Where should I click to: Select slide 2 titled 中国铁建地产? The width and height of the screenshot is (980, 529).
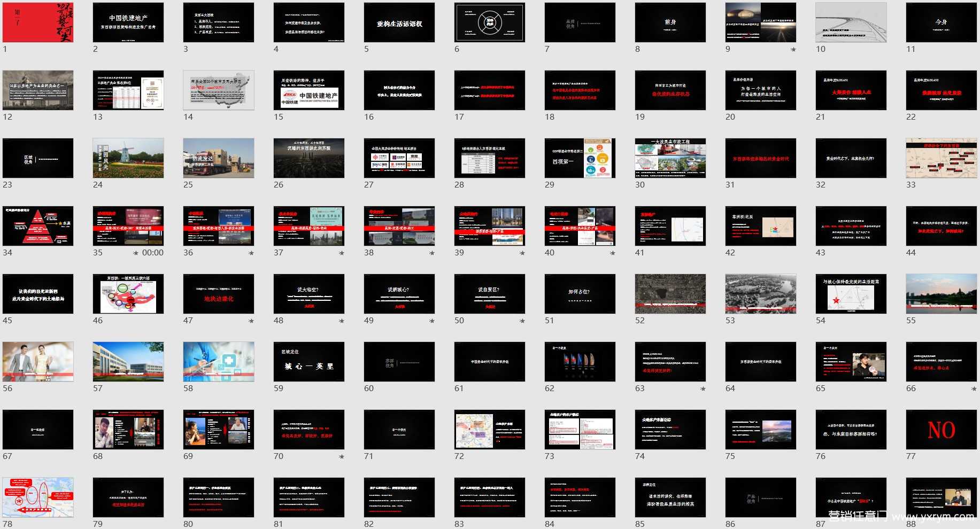pos(128,22)
